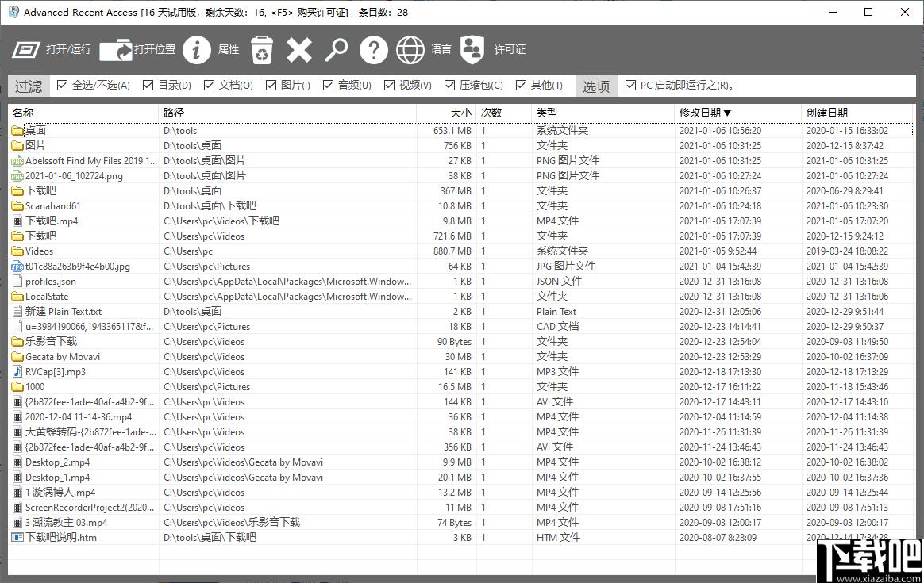Click the globe Language (语言) icon
924x583 pixels.
[x=410, y=50]
